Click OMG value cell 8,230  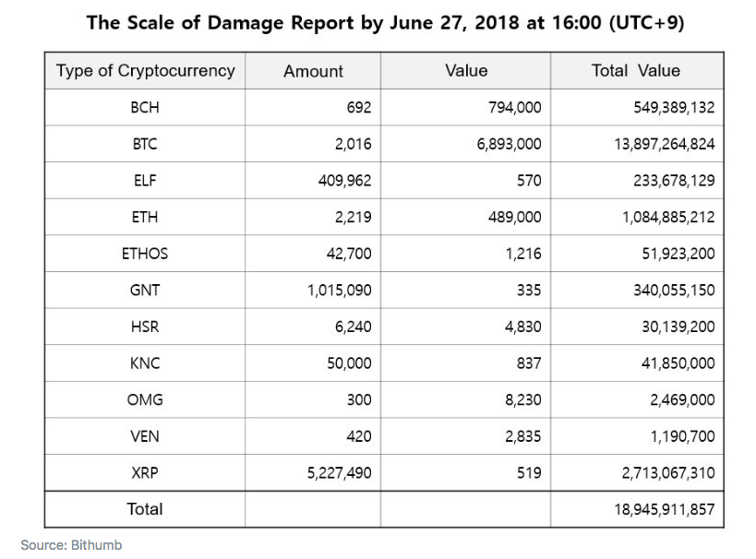point(522,399)
